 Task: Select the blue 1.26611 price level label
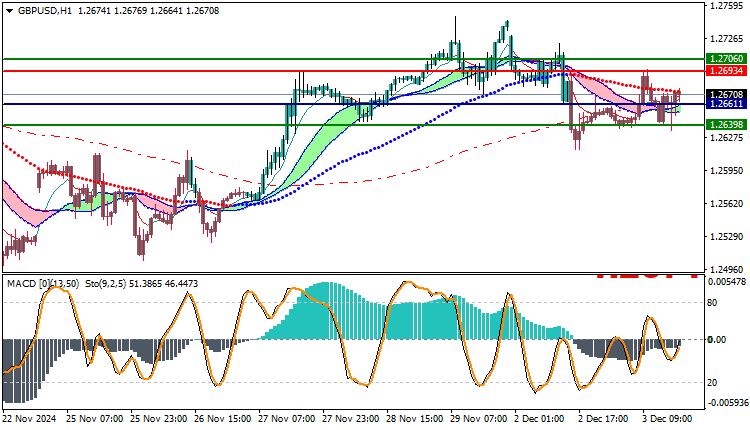(x=727, y=103)
